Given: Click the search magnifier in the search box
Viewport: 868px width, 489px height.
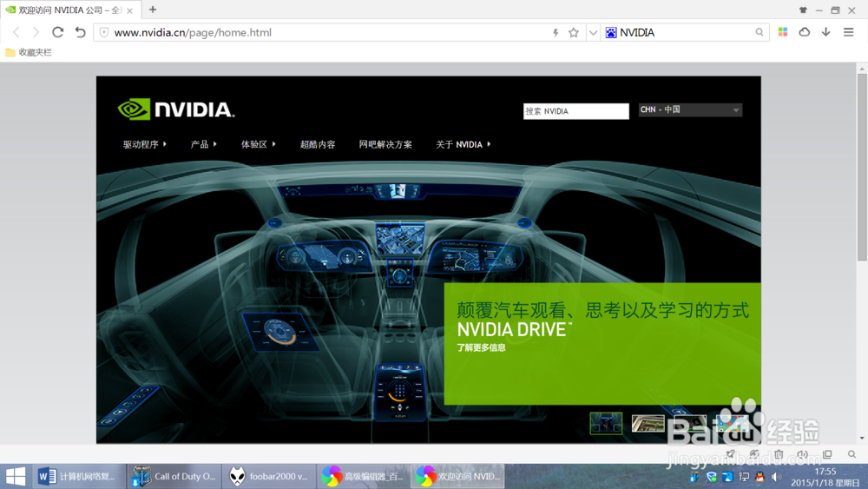Looking at the screenshot, I should pos(759,33).
